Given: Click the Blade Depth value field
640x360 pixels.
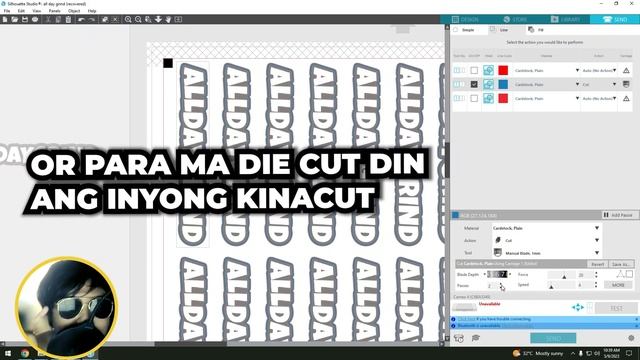Looking at the screenshot, I should click(497, 274).
